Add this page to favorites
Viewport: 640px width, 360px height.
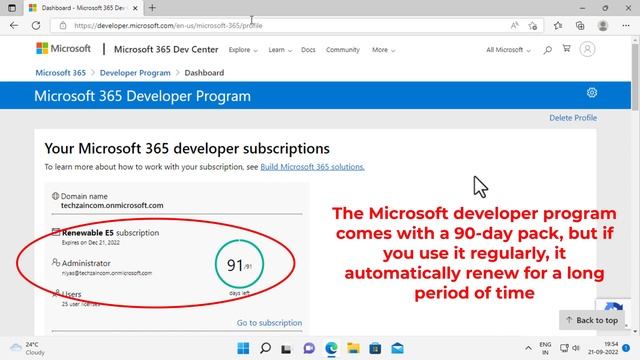[533, 26]
